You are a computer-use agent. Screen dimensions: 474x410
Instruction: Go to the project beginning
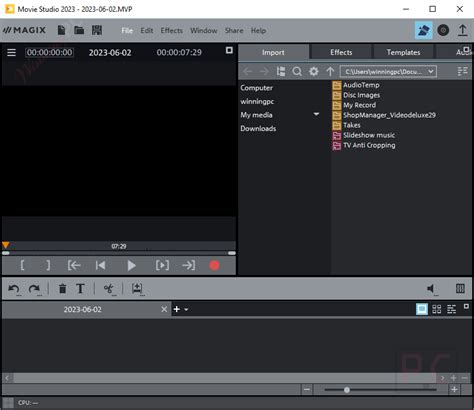click(x=101, y=265)
